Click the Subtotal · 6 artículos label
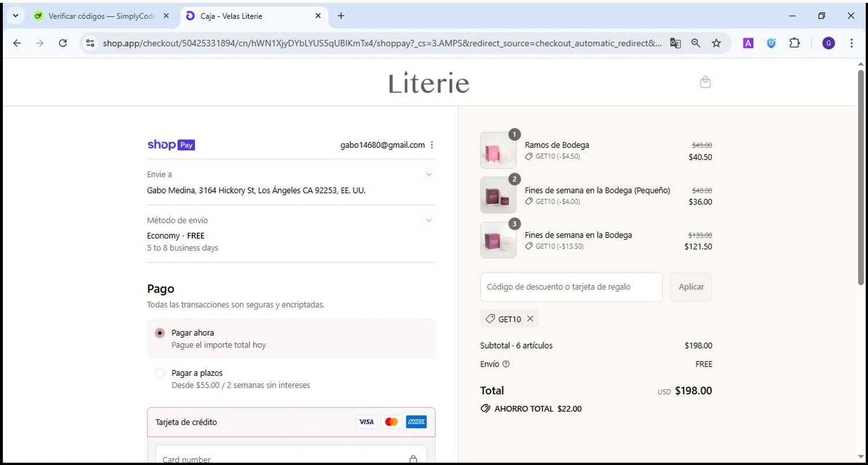 516,346
